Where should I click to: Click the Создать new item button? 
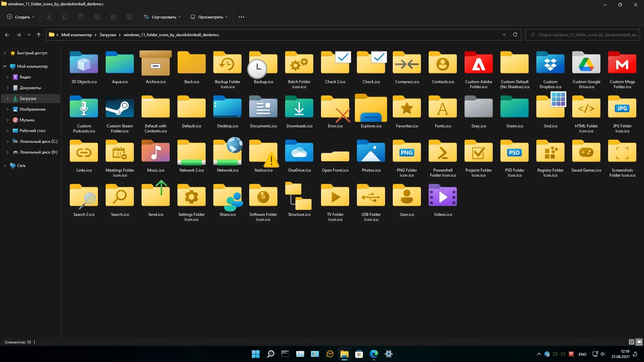[x=21, y=17]
